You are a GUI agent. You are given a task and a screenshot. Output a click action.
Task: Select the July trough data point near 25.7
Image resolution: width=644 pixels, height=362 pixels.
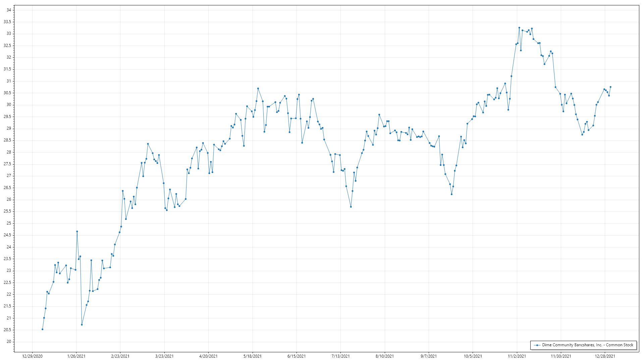pos(351,207)
